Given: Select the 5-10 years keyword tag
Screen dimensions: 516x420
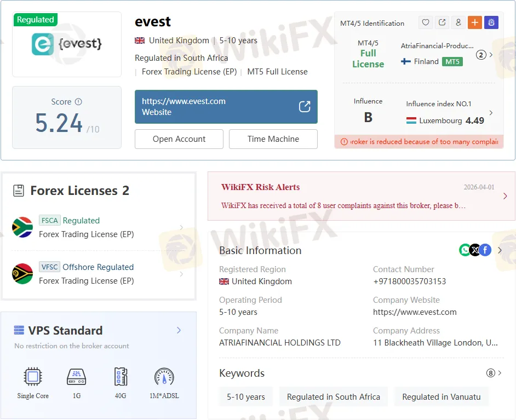Looking at the screenshot, I should coord(246,396).
